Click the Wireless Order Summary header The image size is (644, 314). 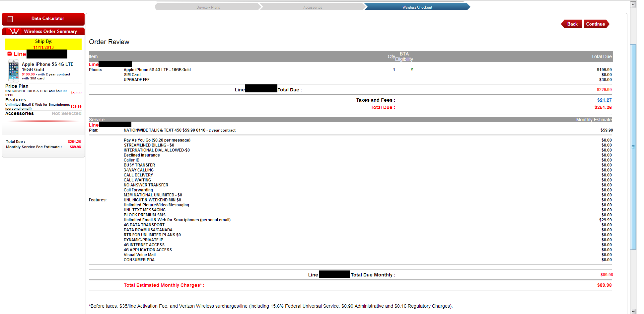[43, 31]
